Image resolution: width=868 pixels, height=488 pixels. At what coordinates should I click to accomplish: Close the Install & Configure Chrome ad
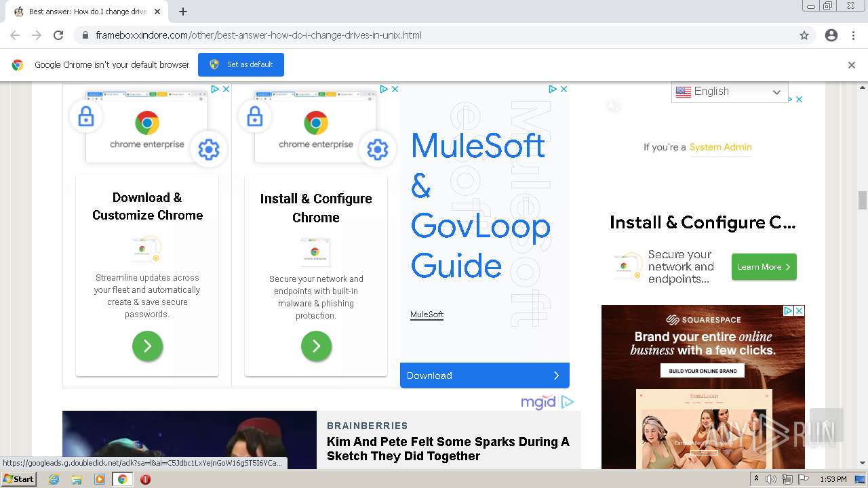(x=395, y=89)
